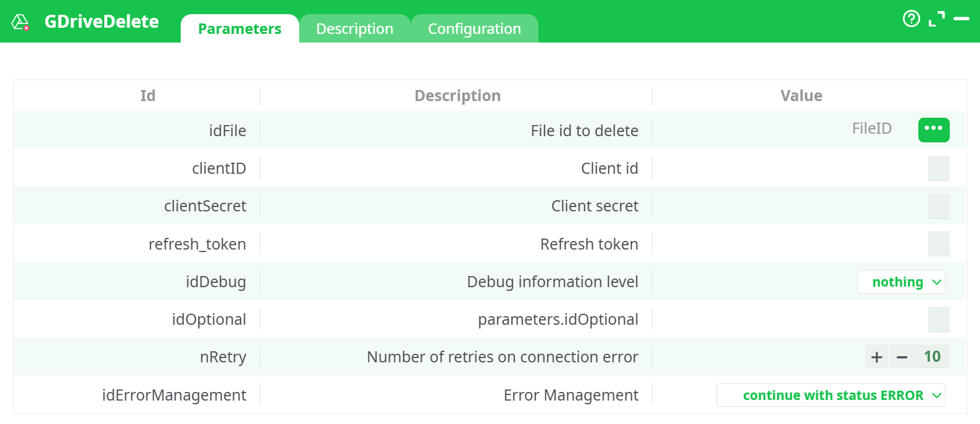Click 'Client secret' description text
Screen dimensions: 980x424
click(x=595, y=206)
